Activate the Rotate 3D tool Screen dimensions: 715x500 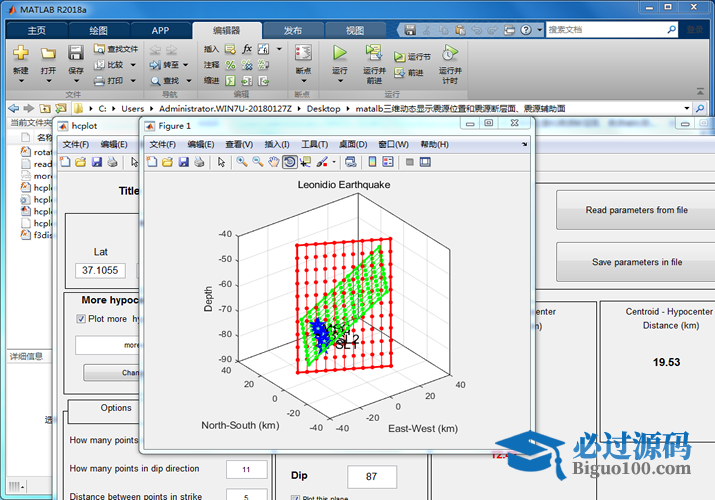pyautogui.click(x=289, y=162)
